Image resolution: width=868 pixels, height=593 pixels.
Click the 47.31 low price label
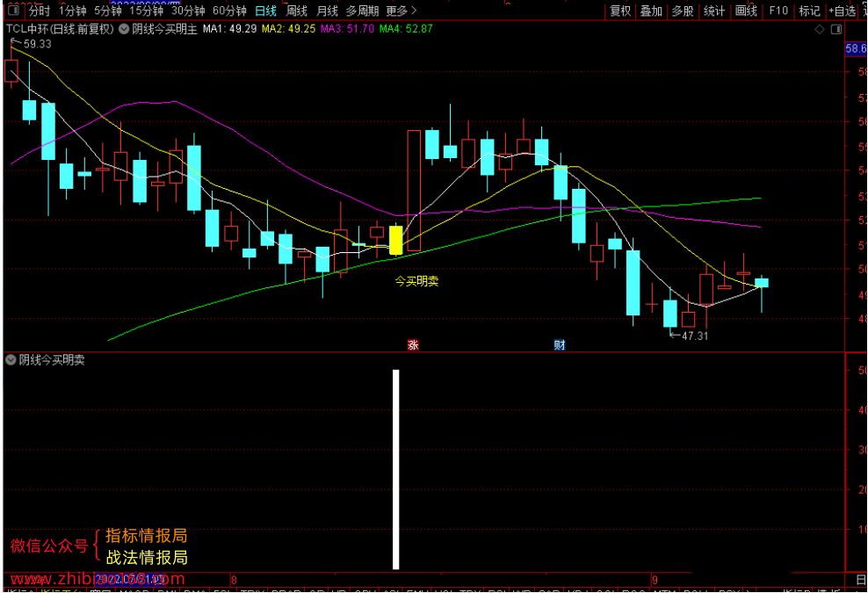coord(695,336)
